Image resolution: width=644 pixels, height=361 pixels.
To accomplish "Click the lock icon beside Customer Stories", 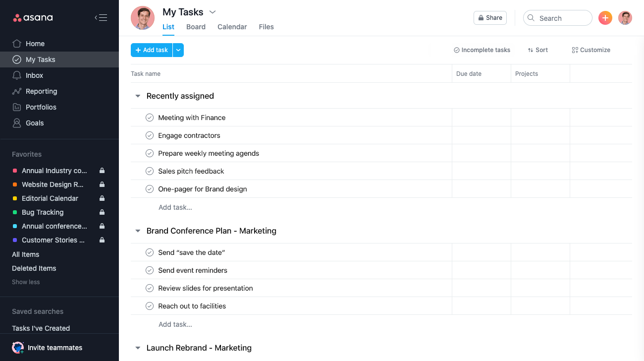I will [102, 240].
